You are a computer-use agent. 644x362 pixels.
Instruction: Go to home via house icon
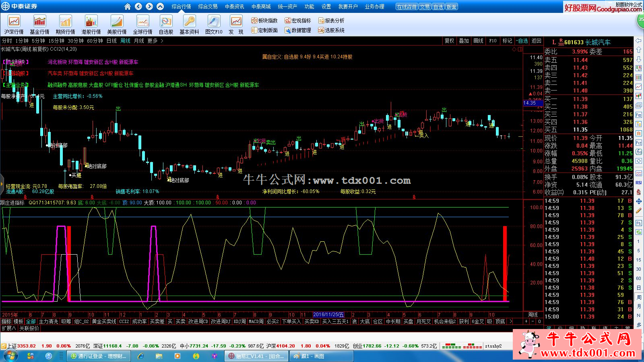(128, 6)
